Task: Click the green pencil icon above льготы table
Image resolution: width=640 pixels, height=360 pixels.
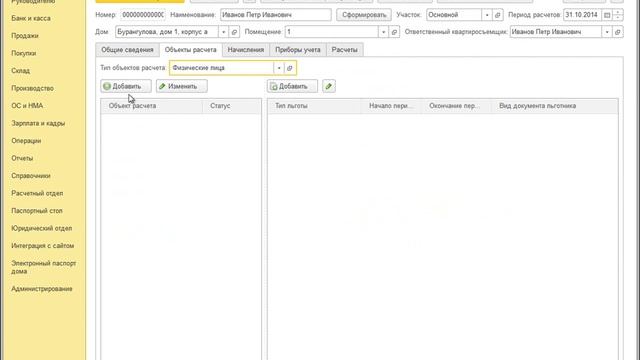Action: click(329, 86)
